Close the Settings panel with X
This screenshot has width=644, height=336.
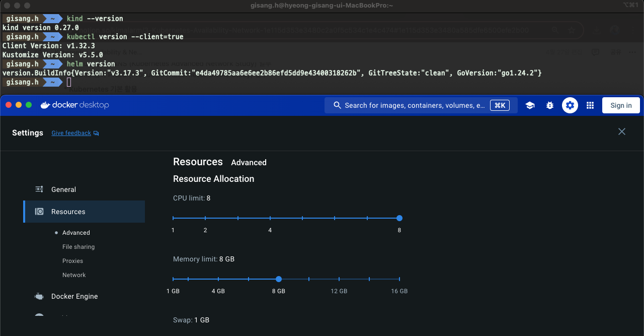[x=622, y=131]
